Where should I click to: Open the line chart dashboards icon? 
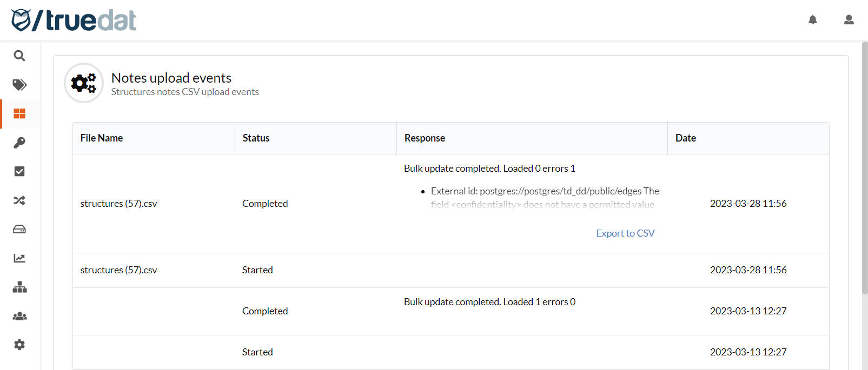click(19, 258)
